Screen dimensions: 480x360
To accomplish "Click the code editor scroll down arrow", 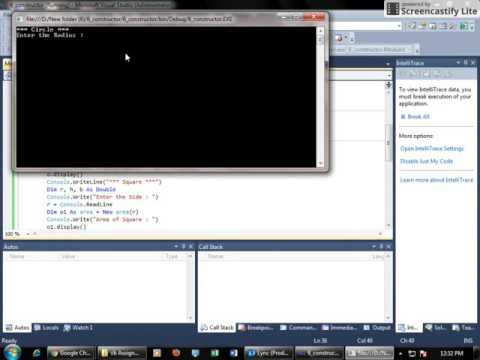I will tap(388, 226).
